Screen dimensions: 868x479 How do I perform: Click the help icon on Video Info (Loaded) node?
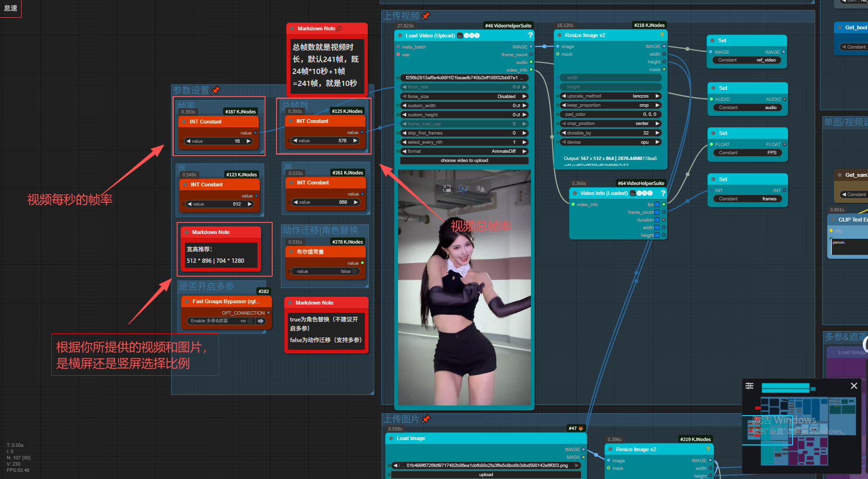pos(663,193)
